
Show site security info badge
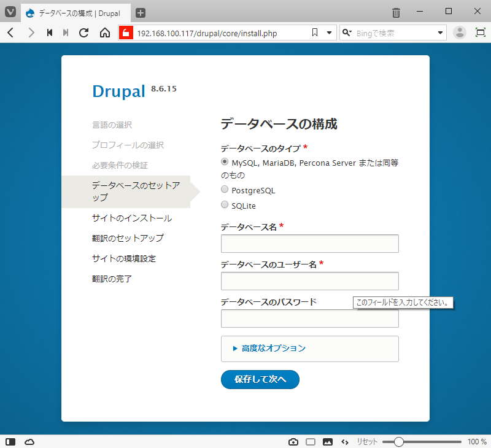(126, 33)
